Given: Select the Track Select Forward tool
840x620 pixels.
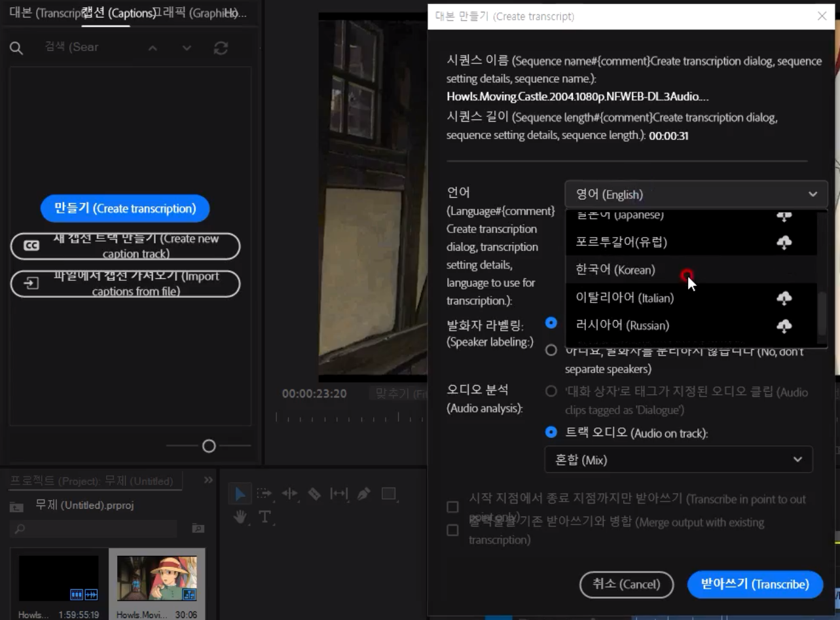Looking at the screenshot, I should click(x=265, y=494).
